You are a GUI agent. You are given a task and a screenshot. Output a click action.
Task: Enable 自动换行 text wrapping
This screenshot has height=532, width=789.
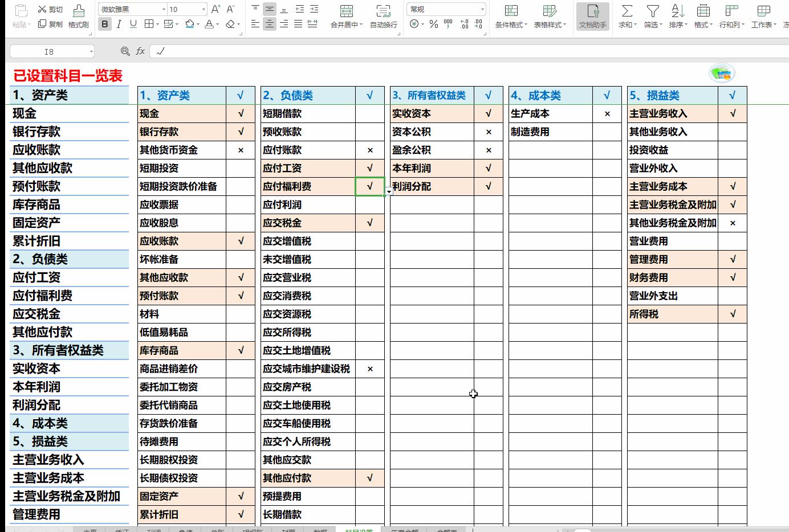coord(383,16)
